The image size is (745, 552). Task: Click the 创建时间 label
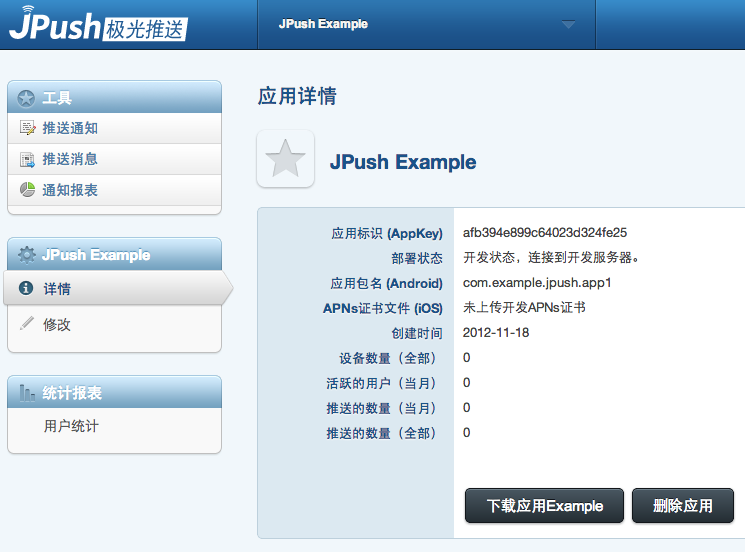click(x=417, y=333)
